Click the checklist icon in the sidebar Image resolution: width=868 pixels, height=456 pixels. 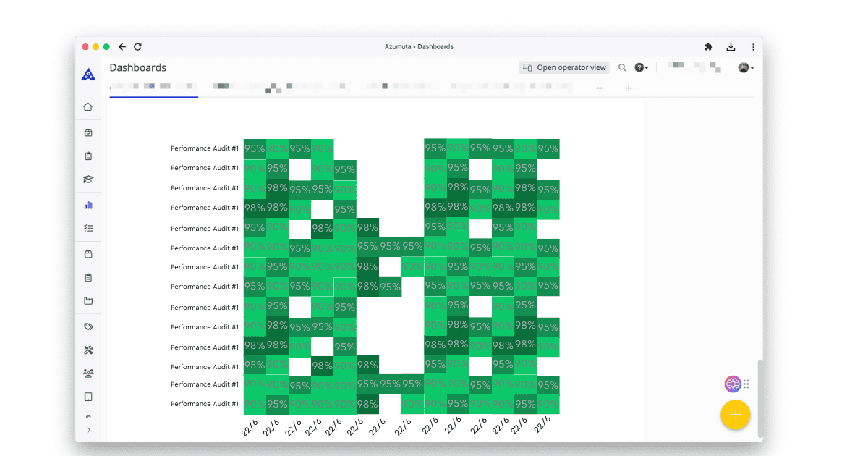pos(88,228)
